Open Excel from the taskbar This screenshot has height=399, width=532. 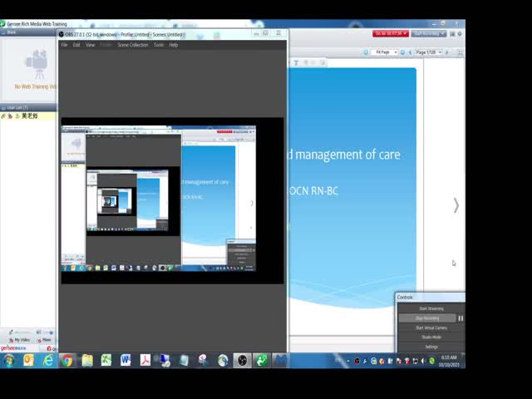click(106, 360)
